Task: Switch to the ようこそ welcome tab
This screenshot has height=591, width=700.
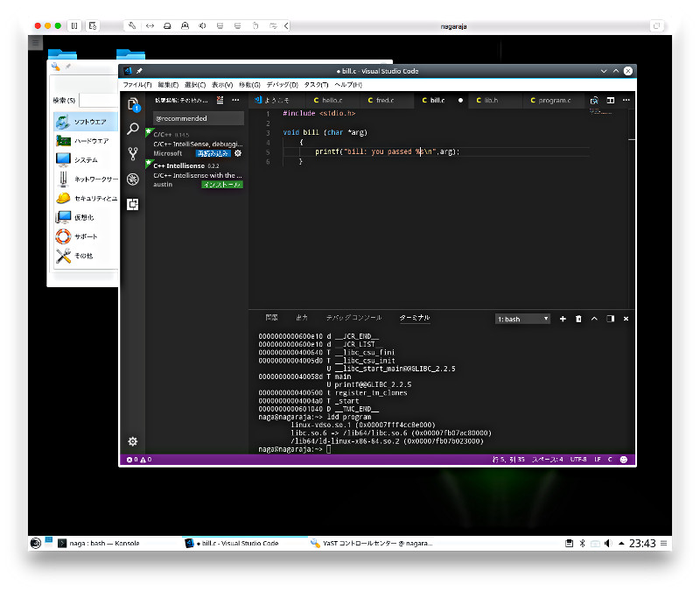Action: 276,100
